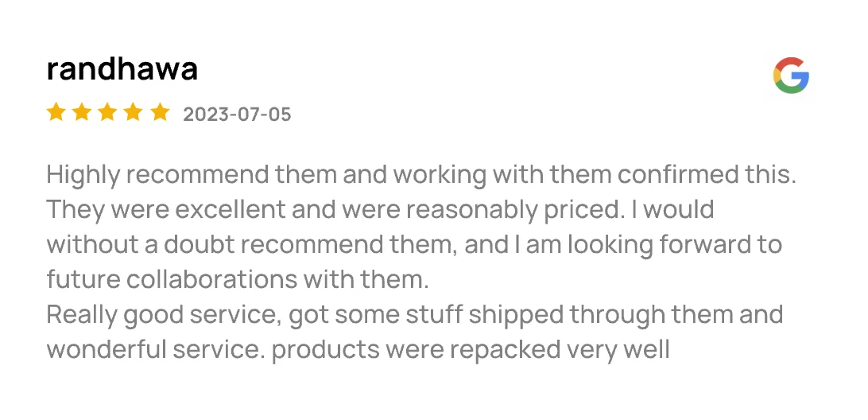Screen dimensions: 868x420
Task: Click the line starting 'Really good service'
Action: pyautogui.click(x=415, y=315)
